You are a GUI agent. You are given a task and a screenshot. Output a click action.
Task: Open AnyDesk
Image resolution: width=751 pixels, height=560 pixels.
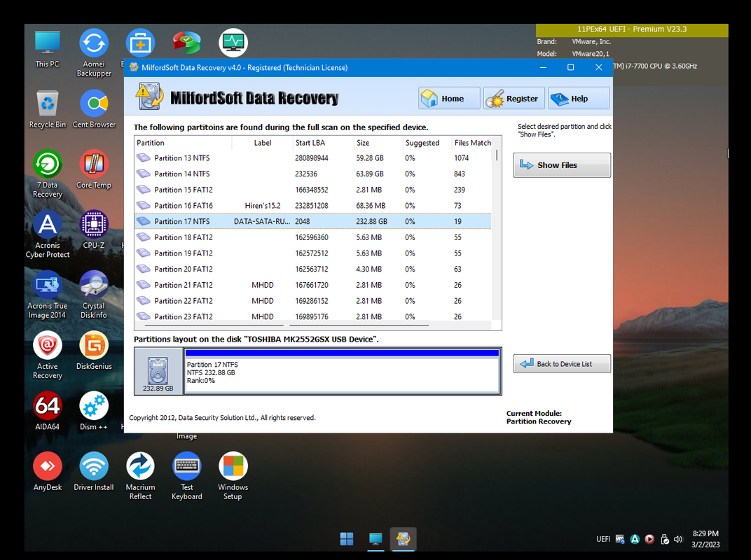(x=48, y=472)
